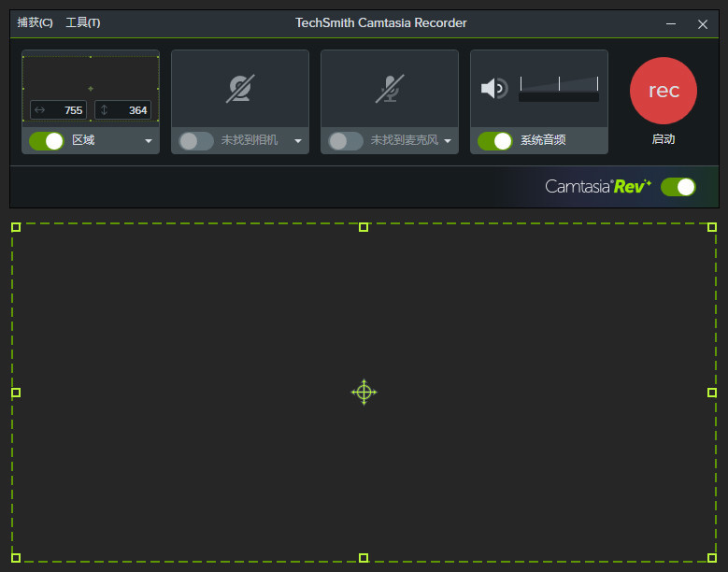Image resolution: width=728 pixels, height=572 pixels.
Task: Open the 未找到麦克风 microphone dropdown
Action: (x=448, y=141)
